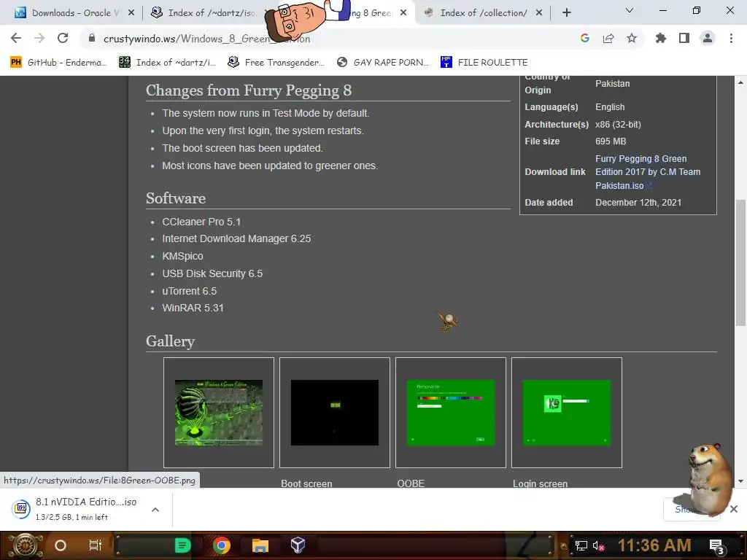Image resolution: width=747 pixels, height=560 pixels.
Task: Close the downloads bar
Action: 734,509
